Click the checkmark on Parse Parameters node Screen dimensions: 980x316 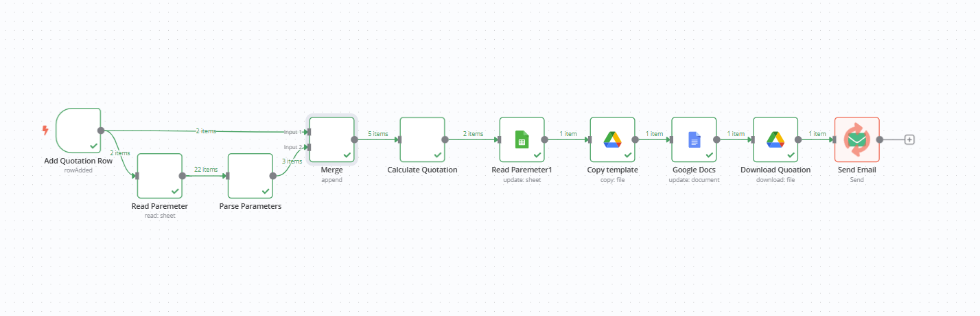[265, 191]
